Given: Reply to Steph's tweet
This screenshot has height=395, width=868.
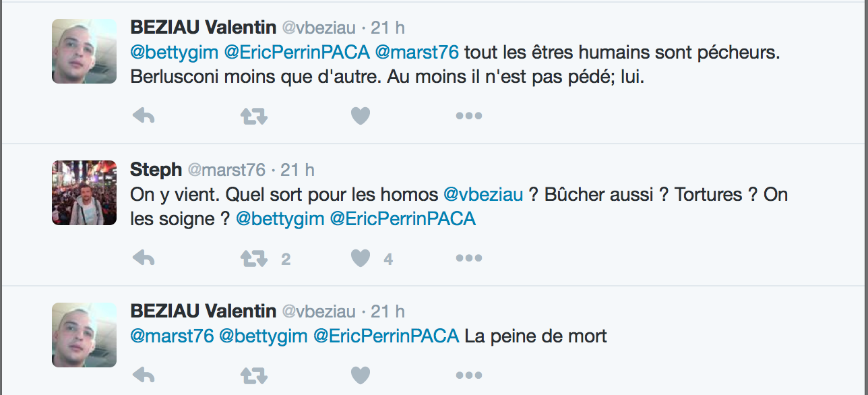Looking at the screenshot, I should (x=144, y=258).
